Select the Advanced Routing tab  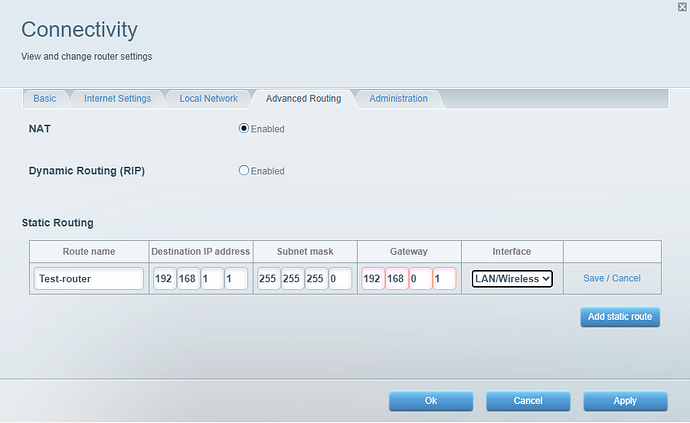coord(303,99)
